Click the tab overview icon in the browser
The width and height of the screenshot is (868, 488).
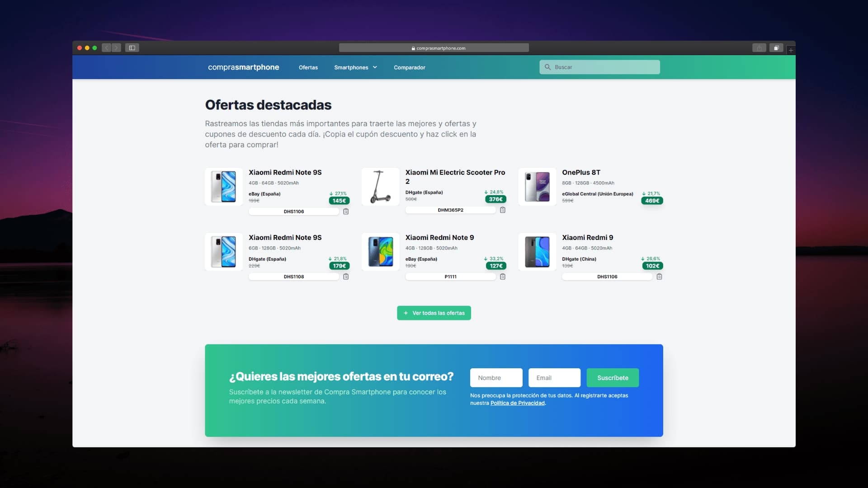pyautogui.click(x=777, y=47)
